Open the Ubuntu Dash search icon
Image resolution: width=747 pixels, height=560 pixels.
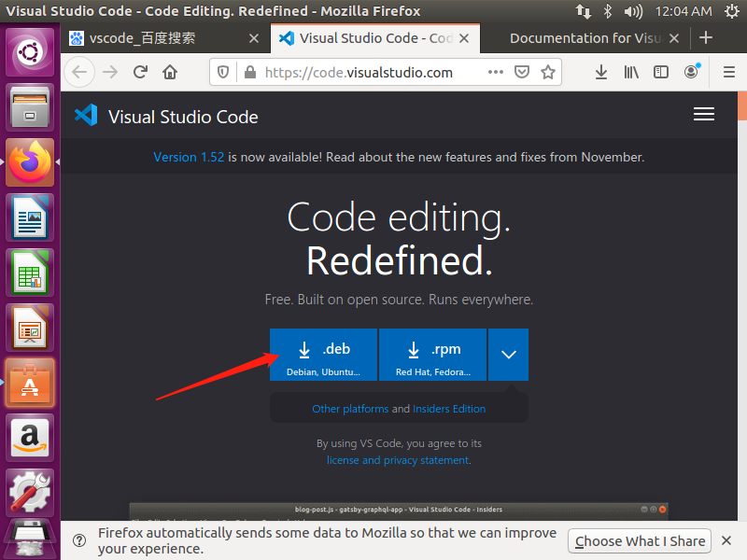click(30, 52)
